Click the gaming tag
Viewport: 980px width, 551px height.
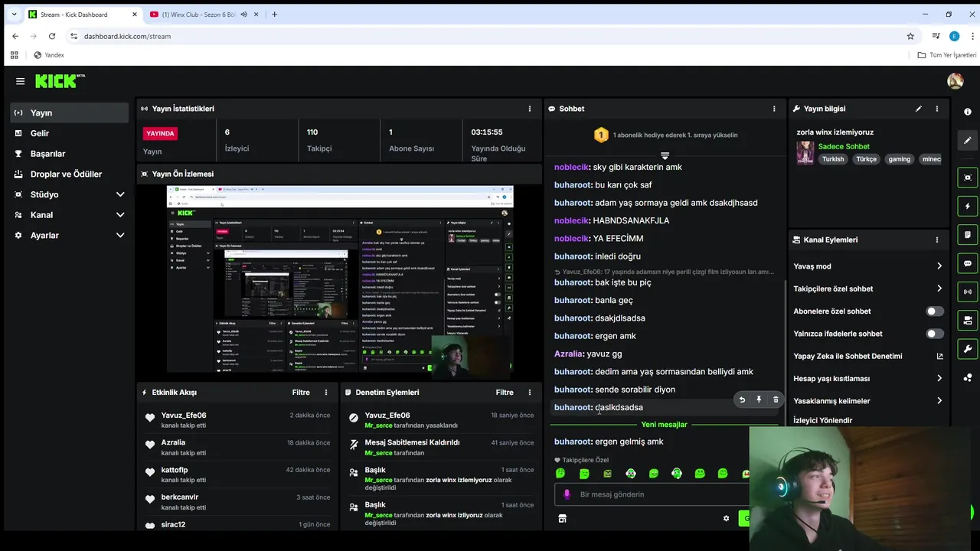point(899,159)
